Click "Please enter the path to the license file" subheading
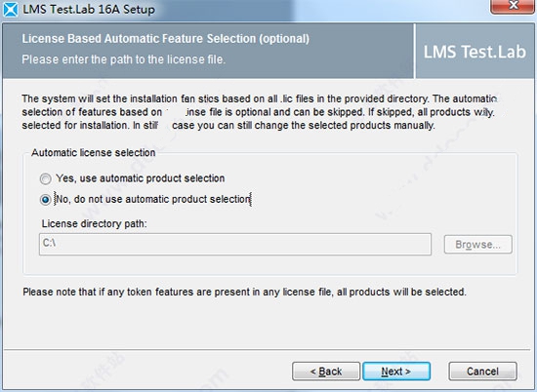537x392 pixels. pos(124,59)
